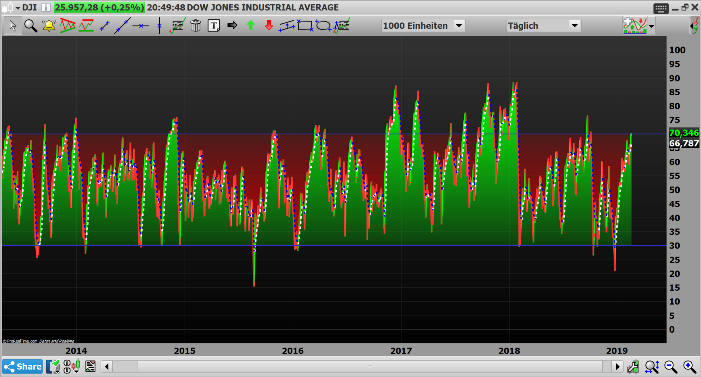This screenshot has width=701, height=377.
Task: Select the vertical line drawing tool
Action: point(159,26)
